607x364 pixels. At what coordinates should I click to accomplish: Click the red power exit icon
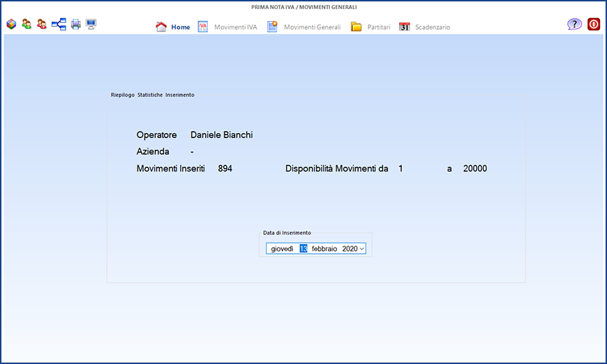(x=594, y=24)
